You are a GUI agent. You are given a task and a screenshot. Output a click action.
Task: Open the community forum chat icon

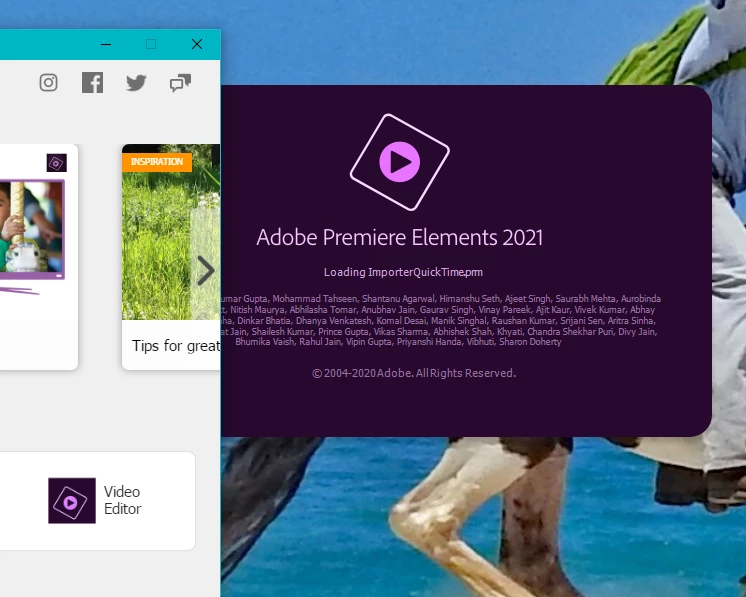coord(180,83)
